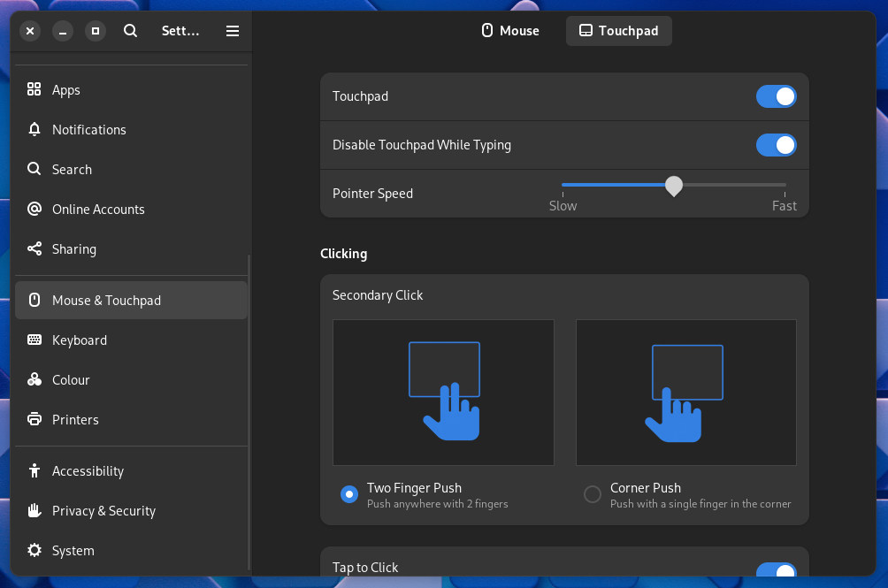Open Accessibility settings

(x=132, y=471)
